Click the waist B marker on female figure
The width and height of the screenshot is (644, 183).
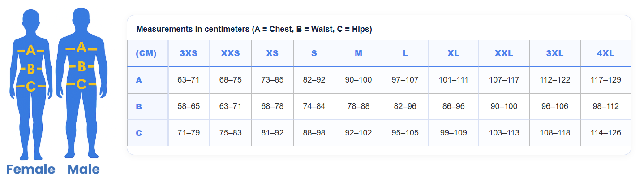(31, 69)
